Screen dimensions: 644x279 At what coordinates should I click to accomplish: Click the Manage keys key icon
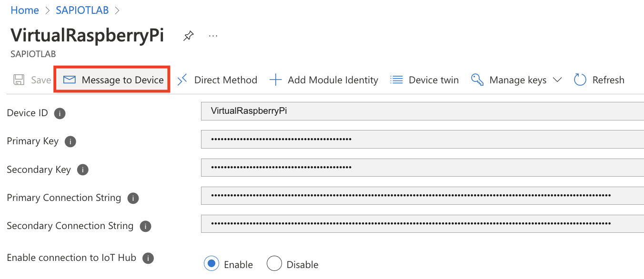[476, 80]
